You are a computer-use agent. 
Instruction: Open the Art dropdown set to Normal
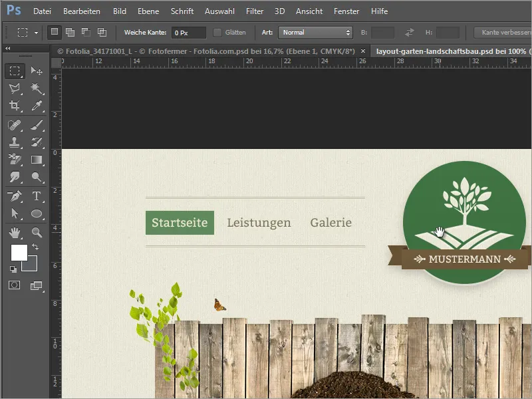(x=315, y=33)
